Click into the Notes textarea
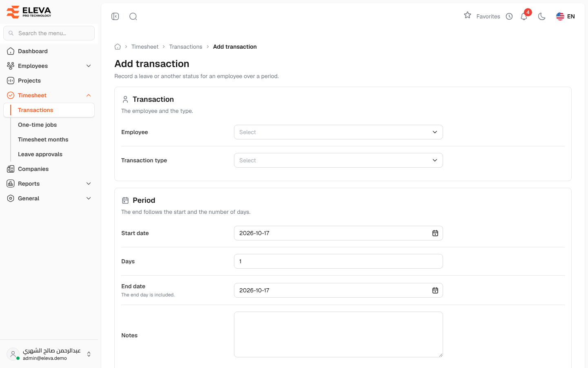Viewport: 588px width, 368px height. (x=339, y=334)
